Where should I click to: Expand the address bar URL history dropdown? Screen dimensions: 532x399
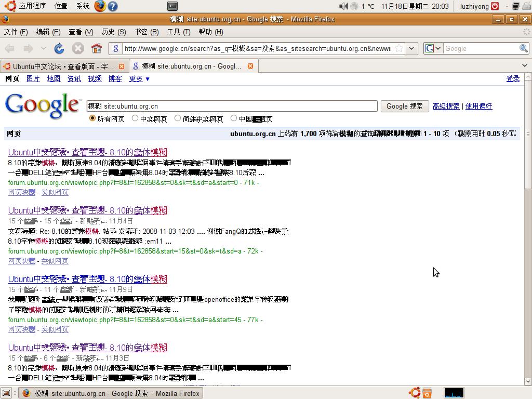[x=411, y=48]
